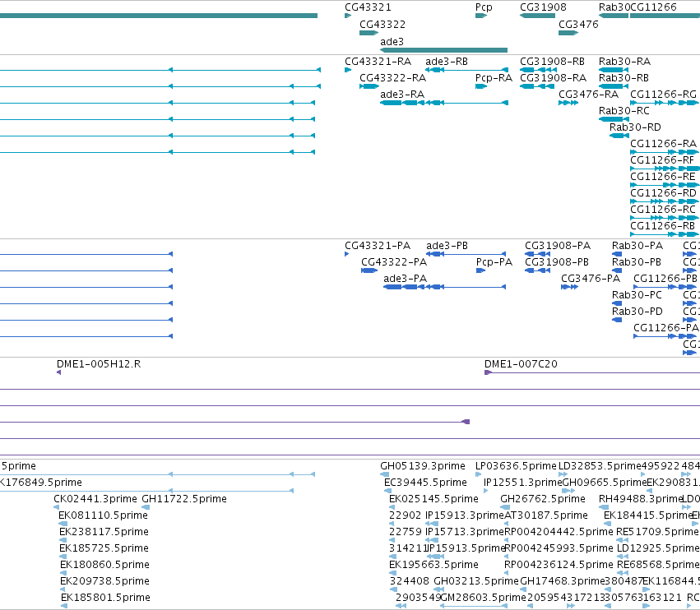This screenshot has width=700, height=610.
Task: Click EST GH11722.5prime
Action: point(184,499)
